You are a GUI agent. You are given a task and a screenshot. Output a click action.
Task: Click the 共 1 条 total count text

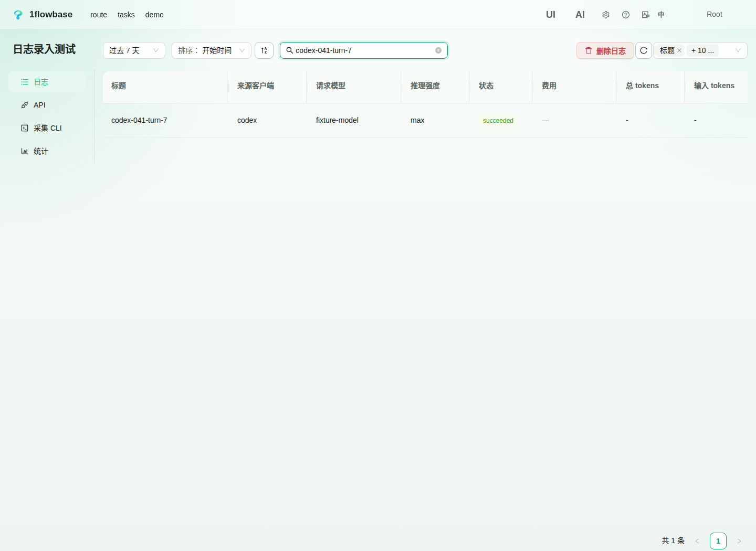[x=673, y=541]
